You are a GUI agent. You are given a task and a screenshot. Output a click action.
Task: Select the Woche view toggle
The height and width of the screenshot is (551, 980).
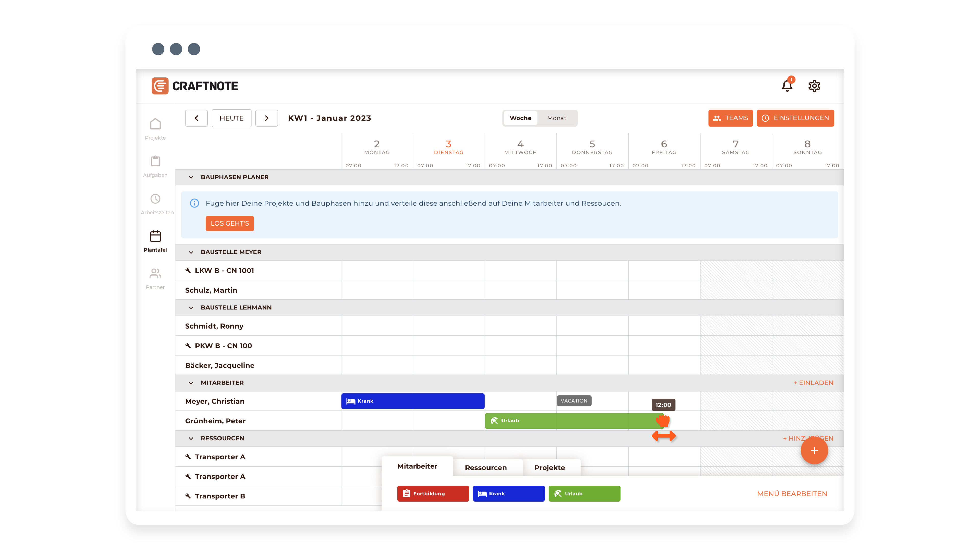pyautogui.click(x=520, y=118)
